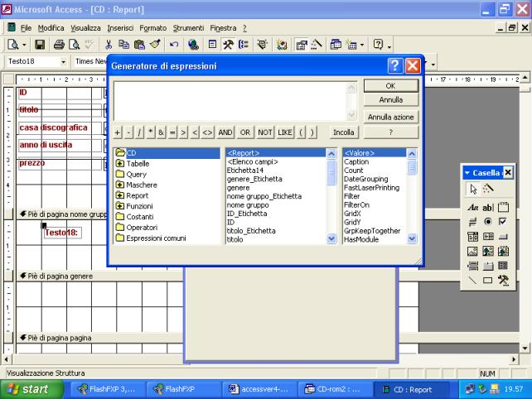The height and width of the screenshot is (399, 532).
Task: Open the Inserisci menu
Action: click(120, 28)
